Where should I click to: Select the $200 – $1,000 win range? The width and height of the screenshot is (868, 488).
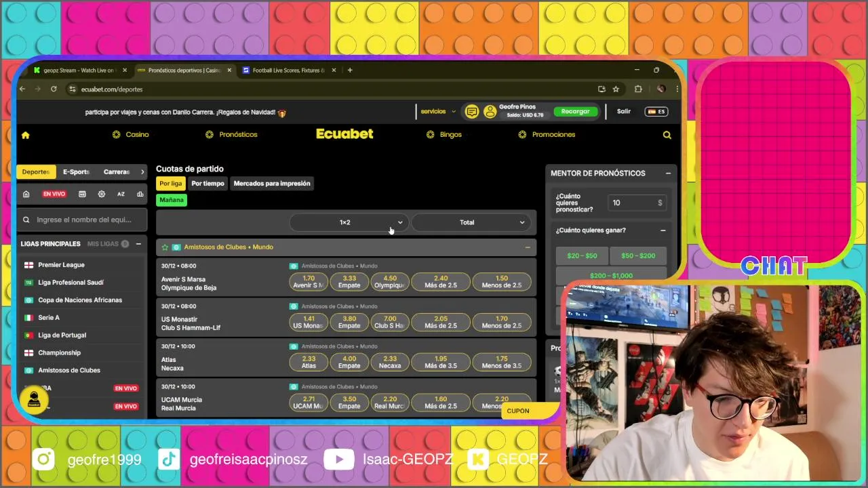click(611, 275)
